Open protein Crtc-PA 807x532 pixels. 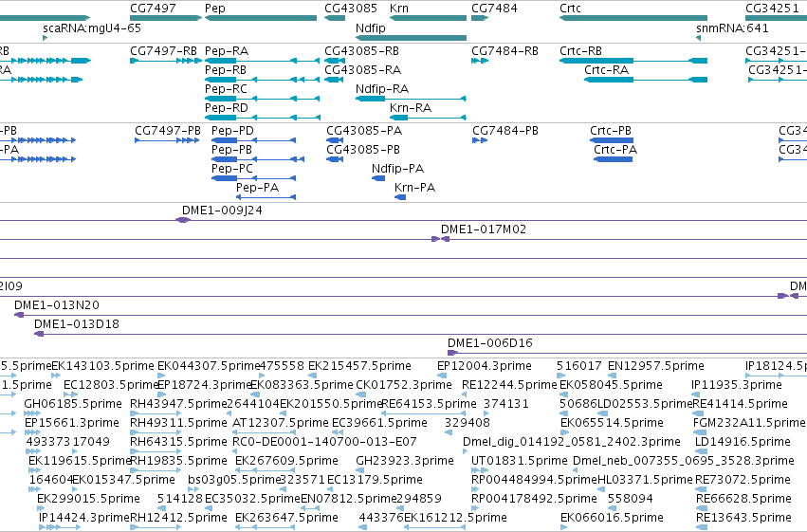(615, 150)
